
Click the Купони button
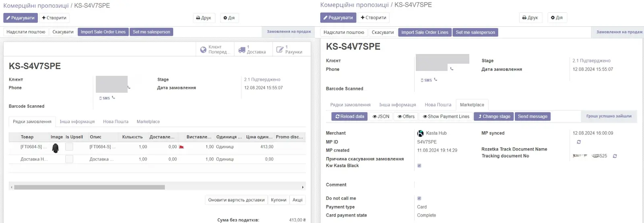(279, 200)
